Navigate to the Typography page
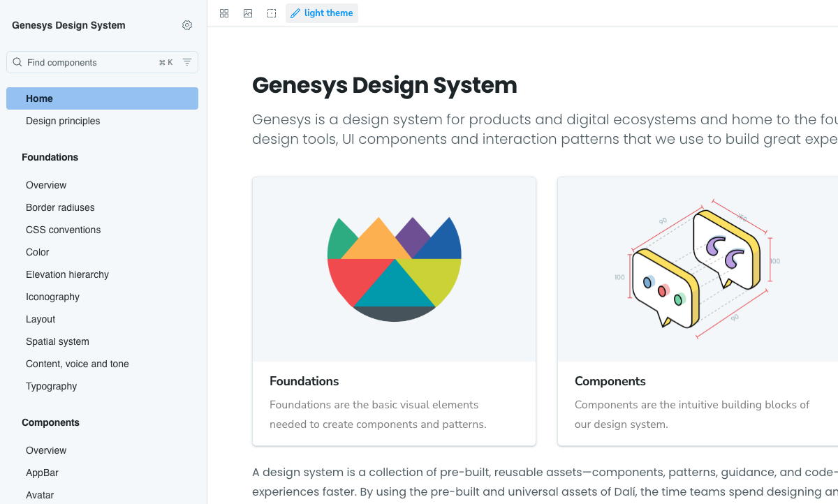The image size is (838, 504). point(51,386)
